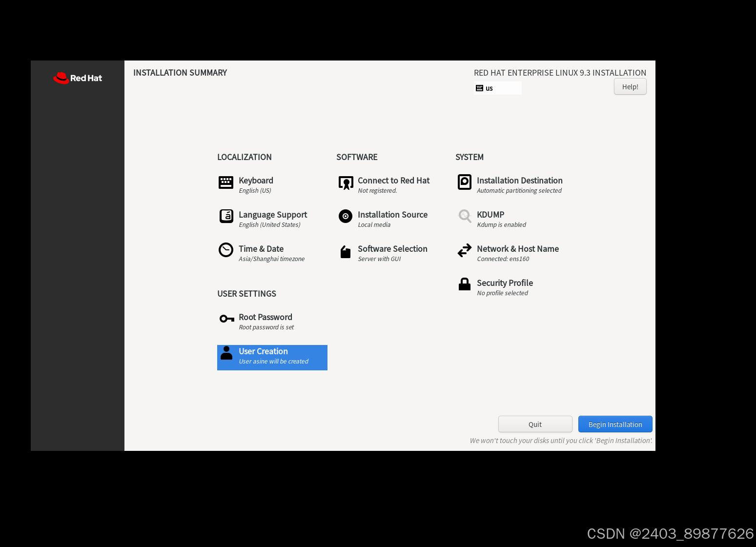This screenshot has width=756, height=547.
Task: Click the Security Profile padlock icon
Action: (x=465, y=284)
